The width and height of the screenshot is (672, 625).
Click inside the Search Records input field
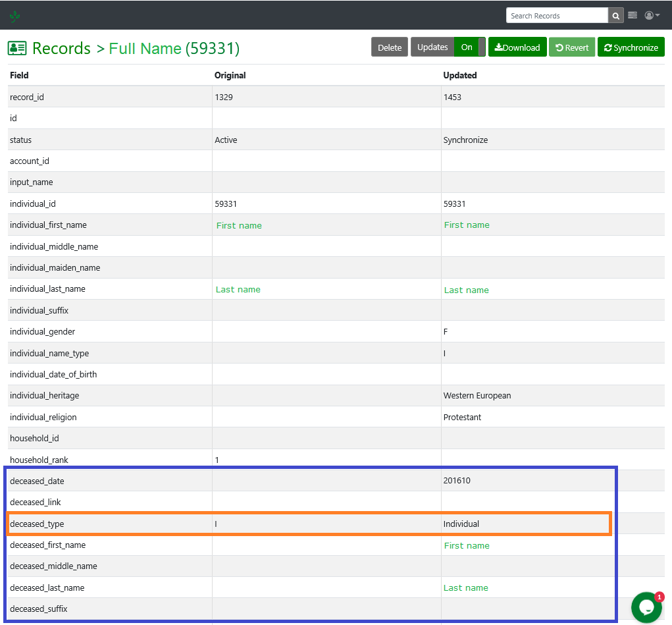pyautogui.click(x=556, y=14)
